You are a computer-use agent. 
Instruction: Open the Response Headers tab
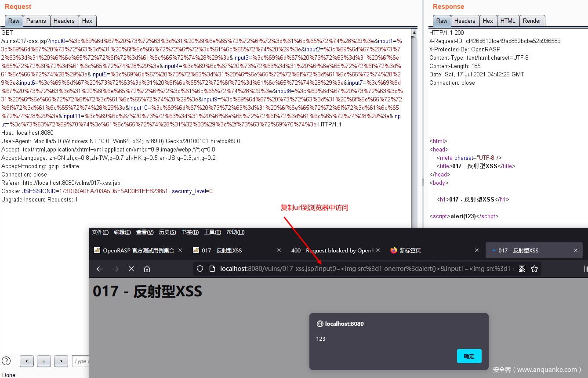click(x=465, y=21)
